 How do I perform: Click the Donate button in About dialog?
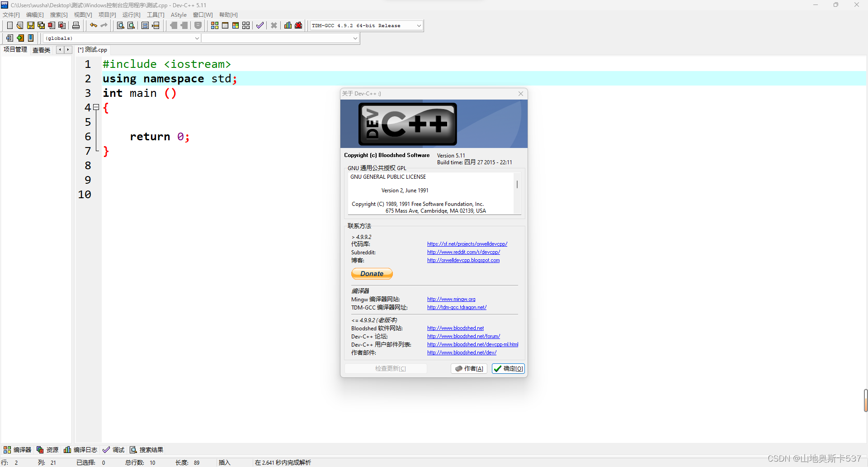[x=372, y=274]
